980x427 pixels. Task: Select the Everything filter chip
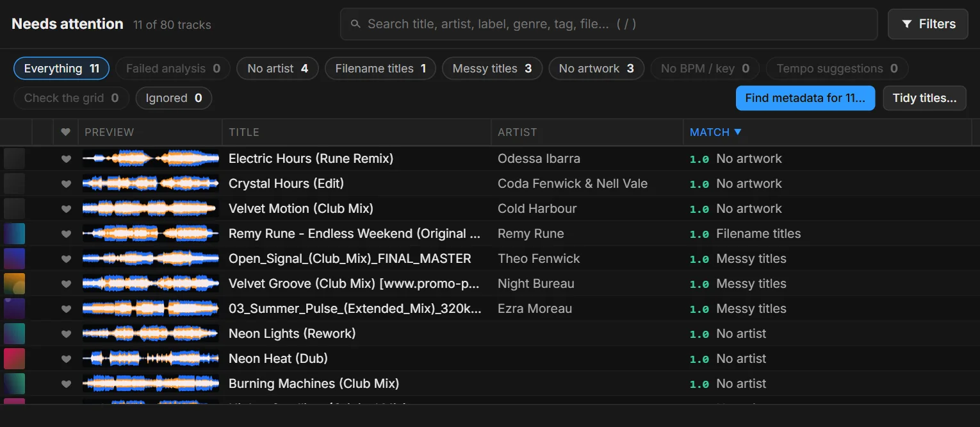61,69
